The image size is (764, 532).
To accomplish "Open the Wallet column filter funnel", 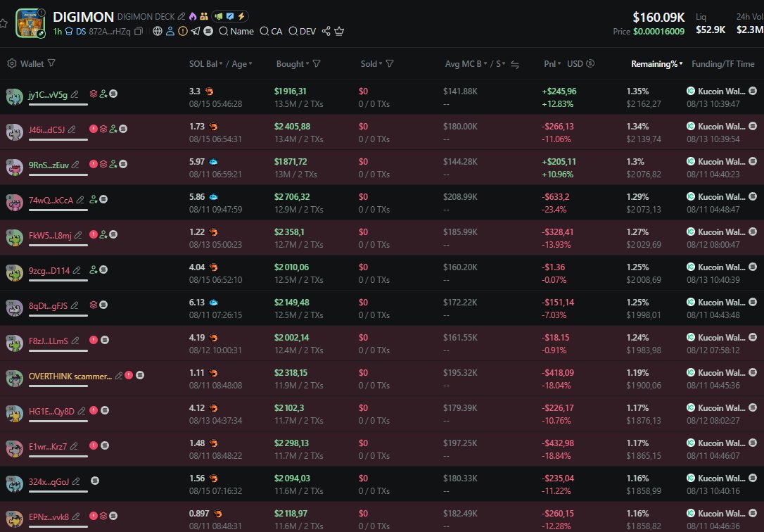I will click(51, 63).
